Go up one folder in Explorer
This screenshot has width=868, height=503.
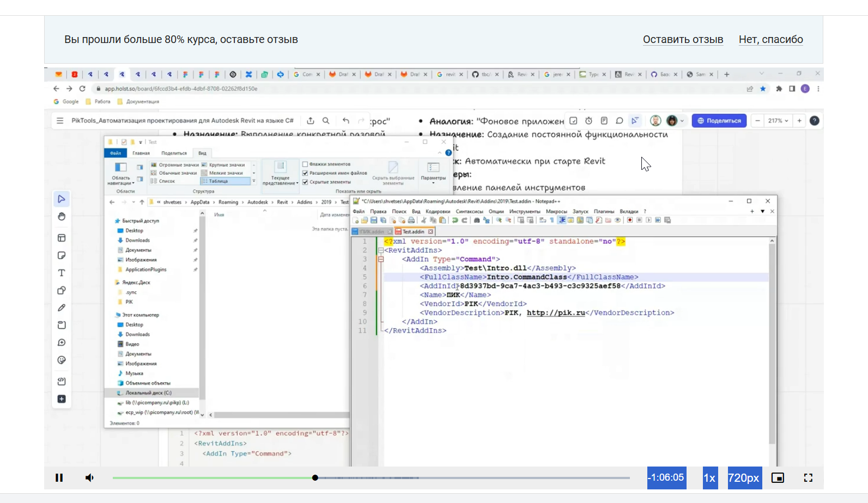tap(142, 202)
